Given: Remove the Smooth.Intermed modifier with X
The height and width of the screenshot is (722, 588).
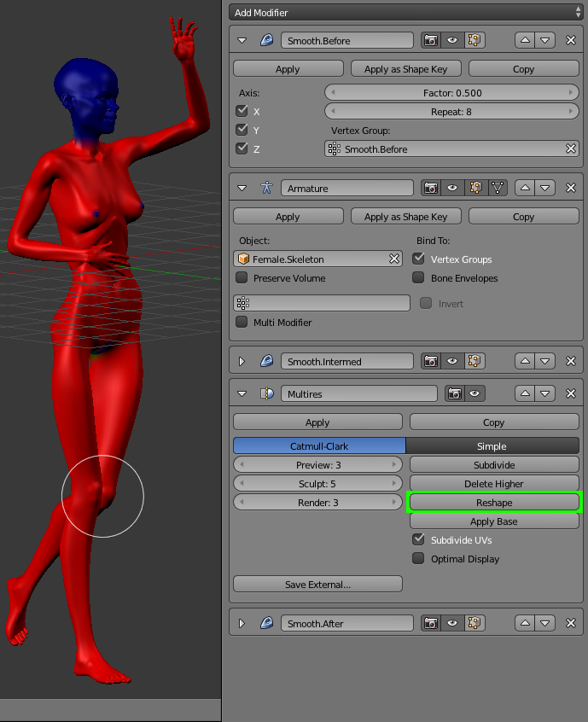Looking at the screenshot, I should 571,362.
